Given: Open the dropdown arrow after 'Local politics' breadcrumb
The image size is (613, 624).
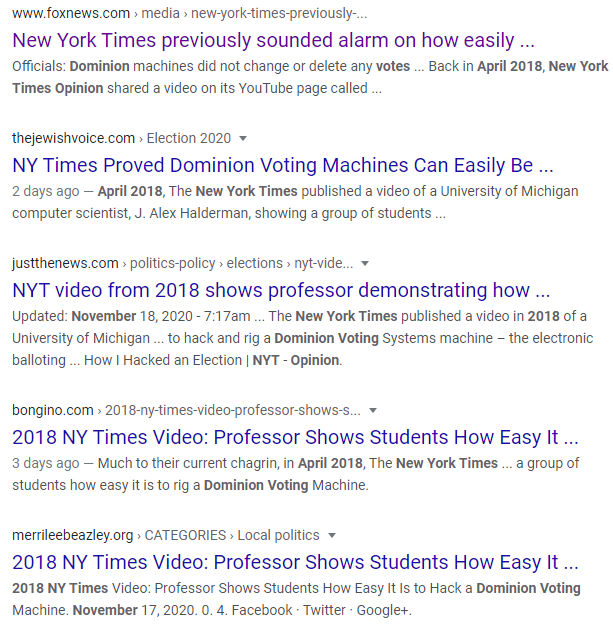Looking at the screenshot, I should 332,535.
